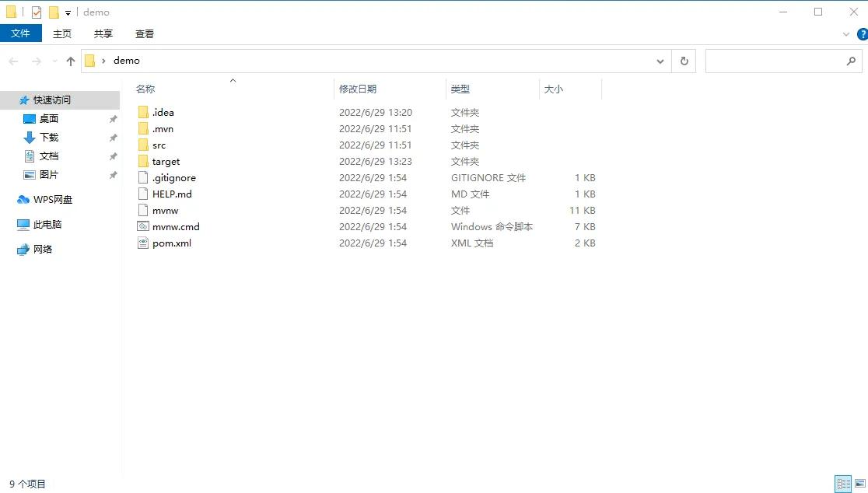868x493 pixels.
Task: Unpin 桌面 from quick access
Action: [114, 118]
